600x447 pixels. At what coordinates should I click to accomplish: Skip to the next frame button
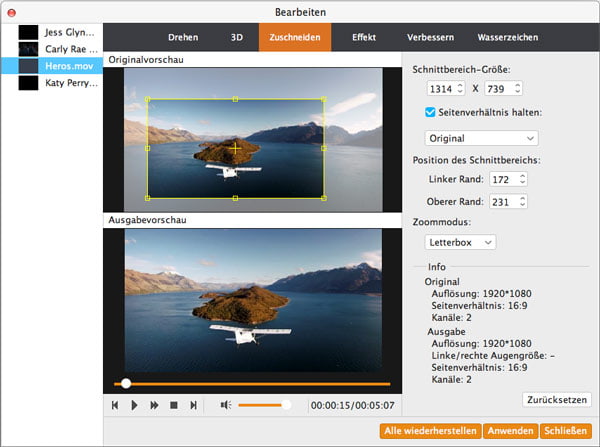(192, 405)
